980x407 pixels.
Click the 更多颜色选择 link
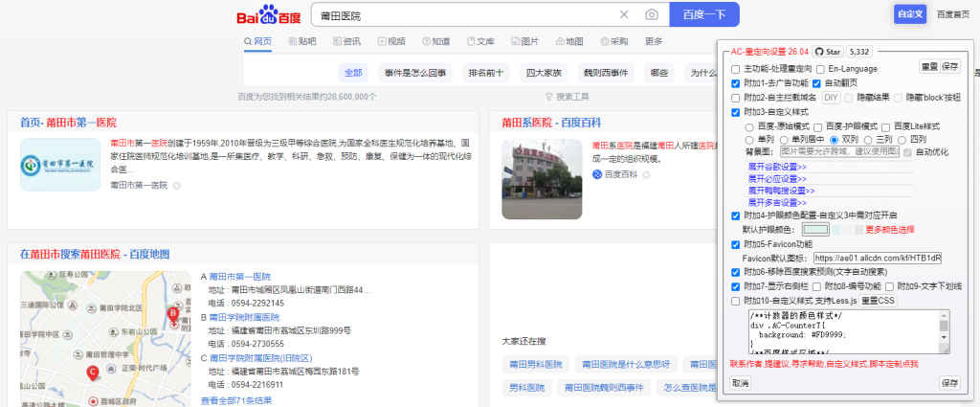pyautogui.click(x=890, y=230)
